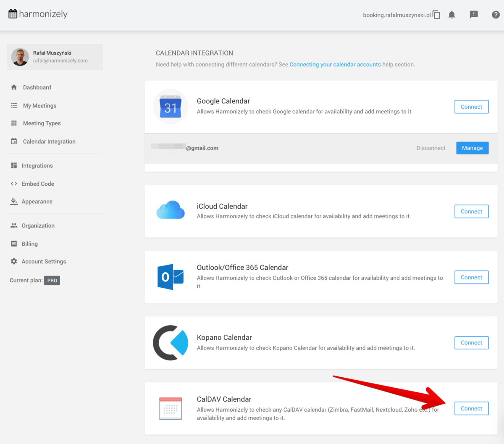Open Meeting Types page
The image size is (504, 444).
42,123
